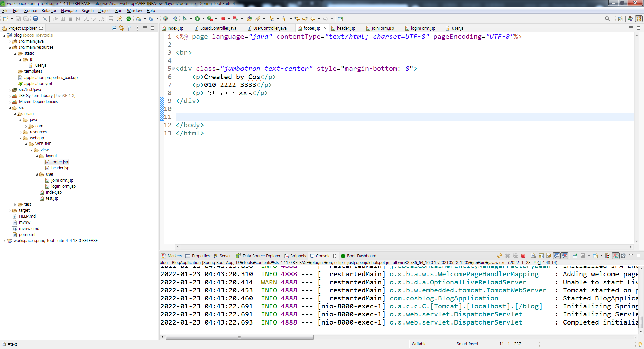
Task: Click the console horizontal scrollbar thumb
Action: click(x=239, y=337)
